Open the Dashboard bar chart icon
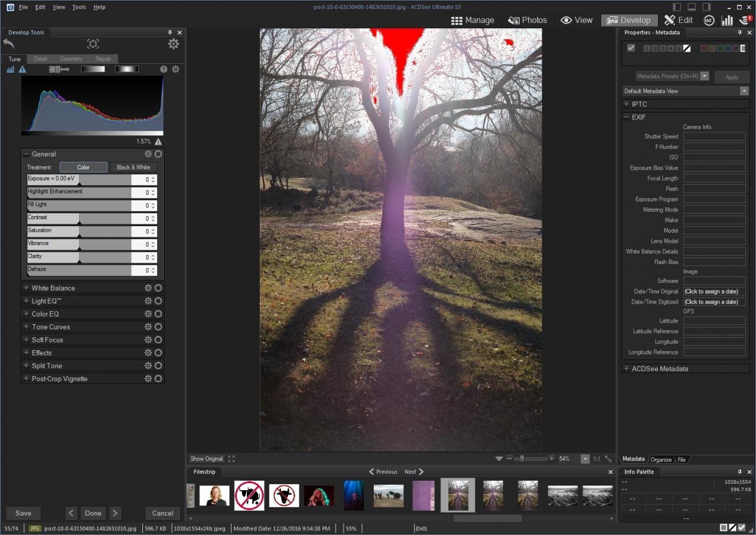756x535 pixels. (726, 20)
